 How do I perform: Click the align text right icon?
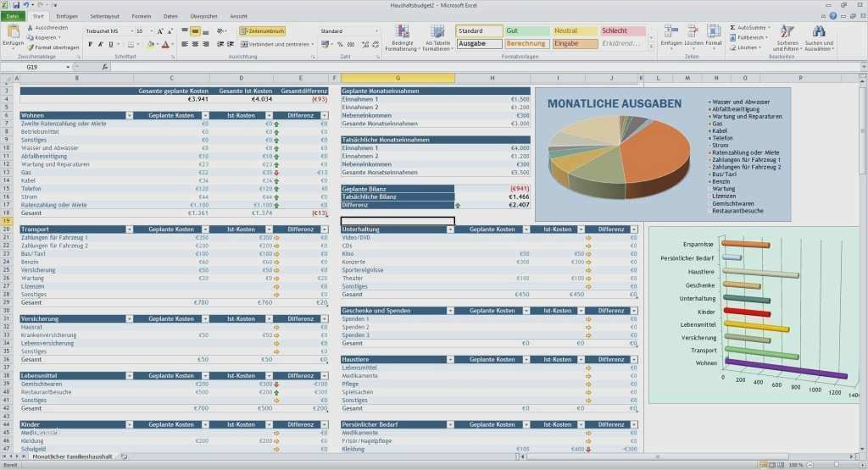205,44
